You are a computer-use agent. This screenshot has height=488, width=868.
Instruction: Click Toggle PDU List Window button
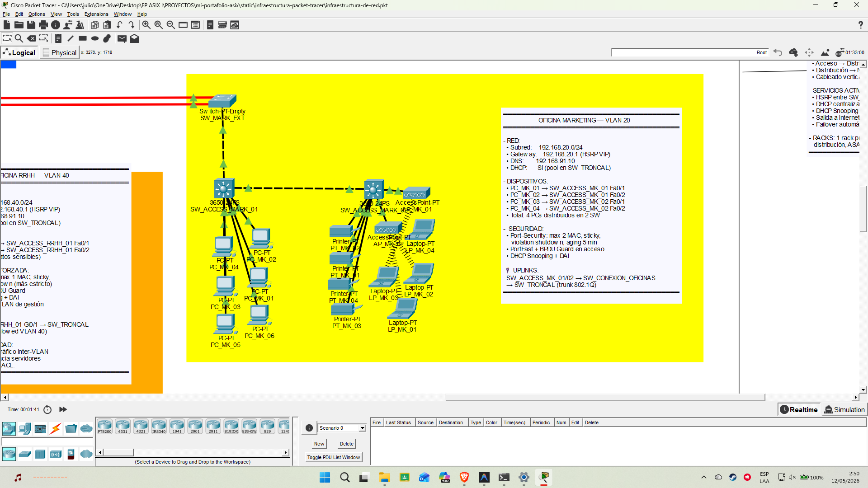[334, 457]
